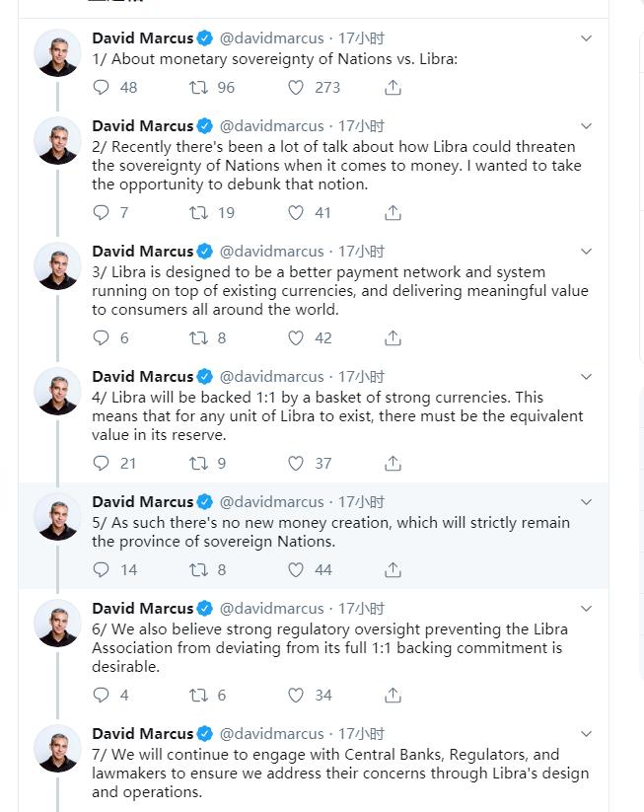Viewport: 644px width, 812px height.
Task: Expand the options chevron on the 4/ tweet
Action: tap(586, 377)
